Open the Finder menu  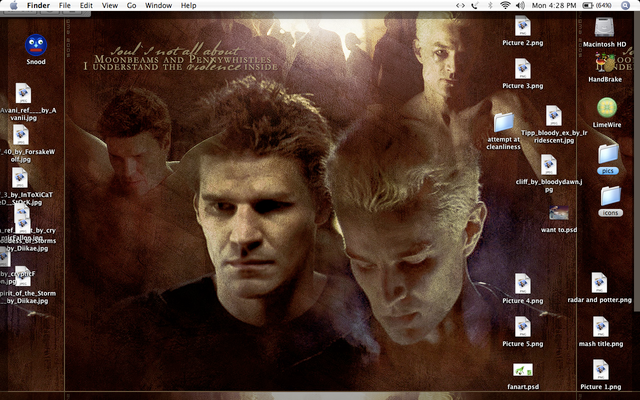(38, 5)
